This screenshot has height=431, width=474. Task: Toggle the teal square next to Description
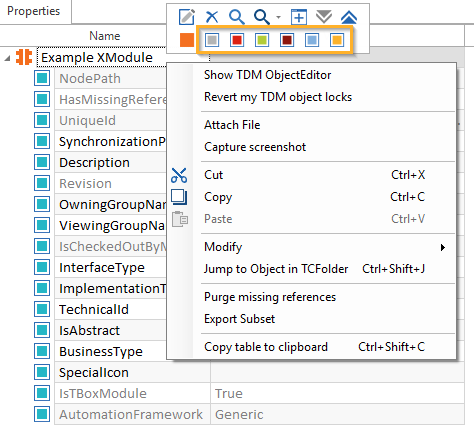pyautogui.click(x=42, y=162)
